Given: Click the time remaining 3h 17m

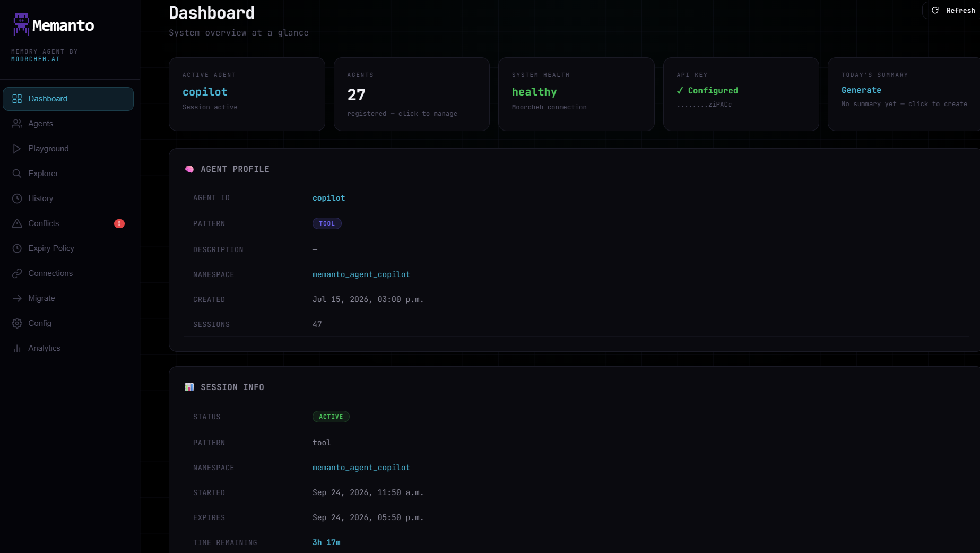Looking at the screenshot, I should [326, 542].
